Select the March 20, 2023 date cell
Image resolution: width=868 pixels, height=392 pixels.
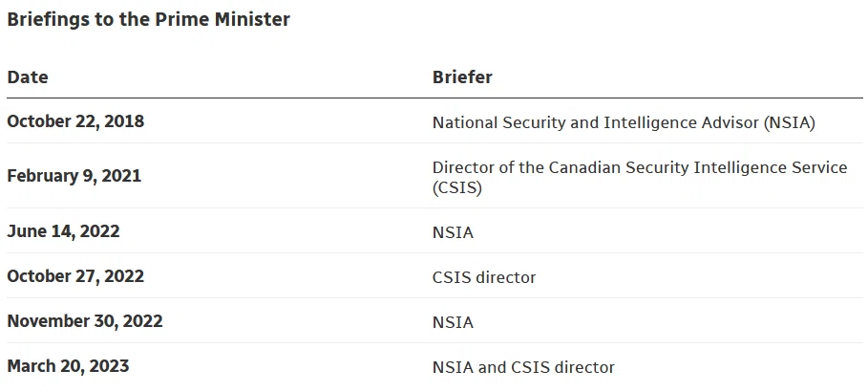[x=68, y=366]
